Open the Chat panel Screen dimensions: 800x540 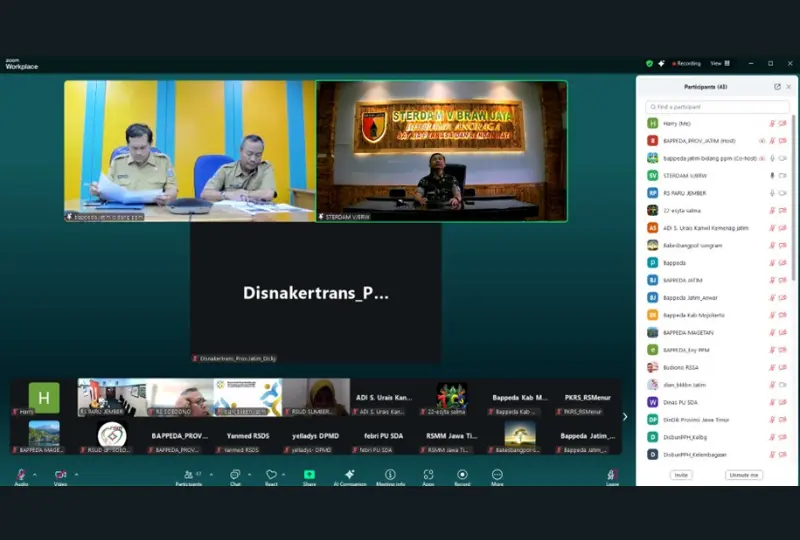235,475
